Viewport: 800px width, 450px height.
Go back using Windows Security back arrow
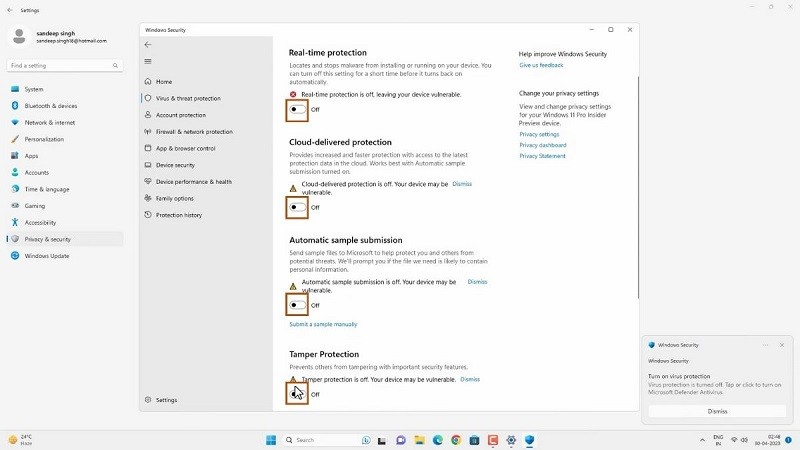pyautogui.click(x=148, y=44)
